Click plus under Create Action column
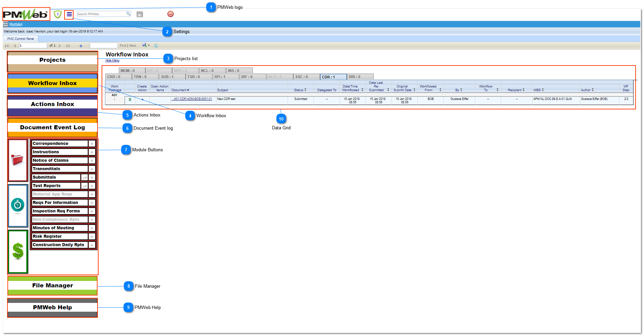The width and height of the screenshot is (644, 336). (142, 99)
